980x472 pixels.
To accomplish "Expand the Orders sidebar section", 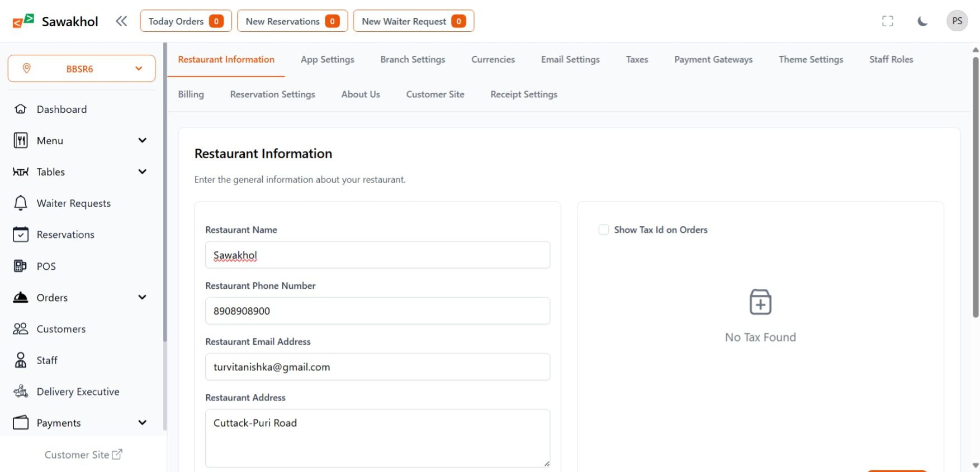I will coord(142,298).
